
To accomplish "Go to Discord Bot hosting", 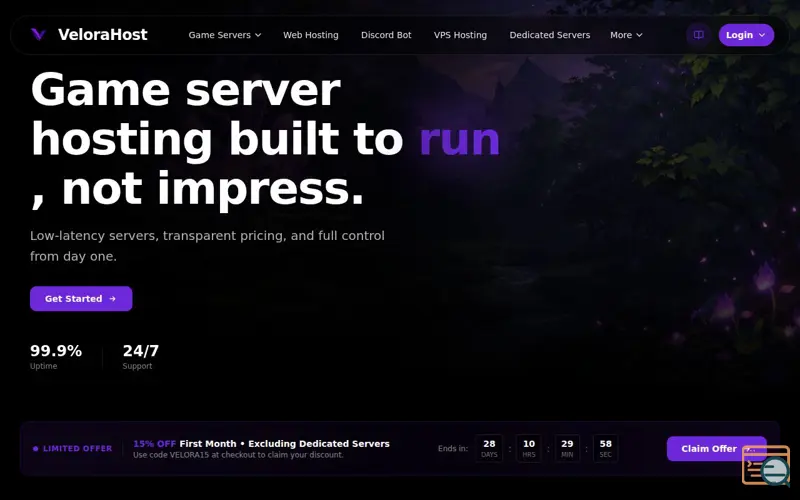I will (386, 35).
